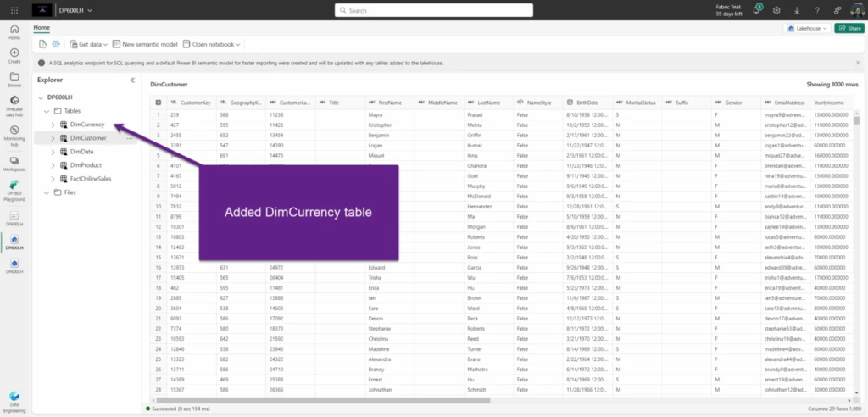Open Home in the left navigation
This screenshot has height=417, width=868.
pos(14,32)
